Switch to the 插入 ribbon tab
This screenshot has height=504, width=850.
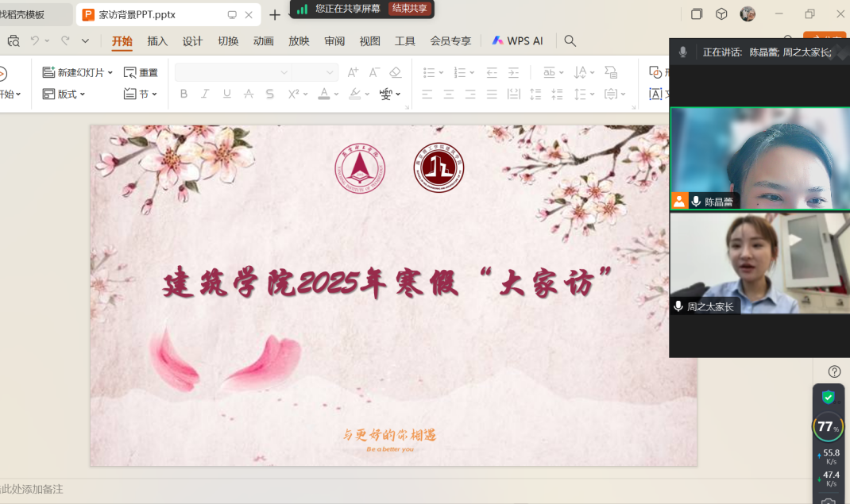(157, 40)
